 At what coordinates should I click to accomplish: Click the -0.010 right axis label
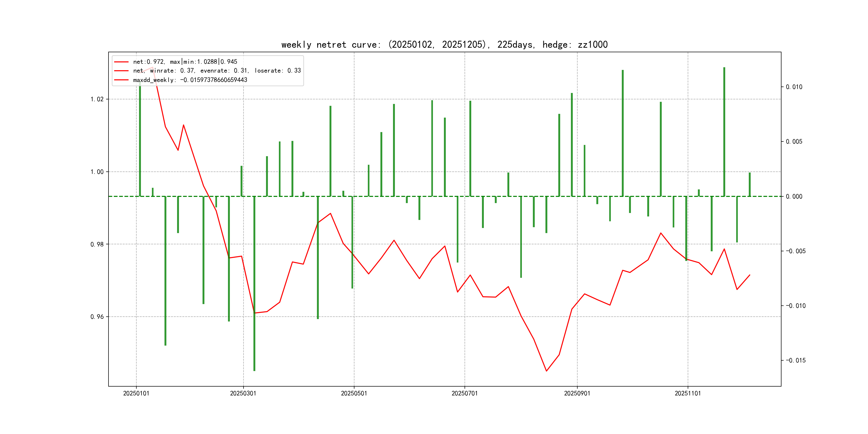click(796, 306)
